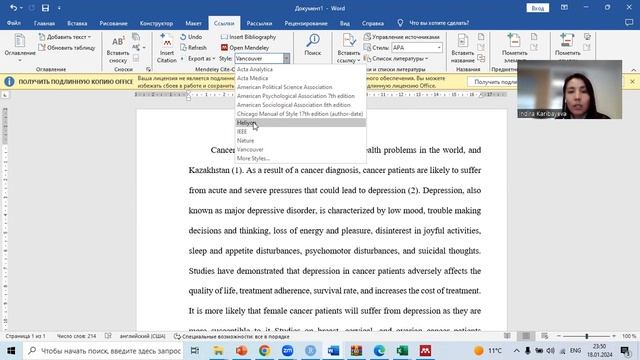Open Управление источниками
The width and height of the screenshot is (640, 360).
402,37
